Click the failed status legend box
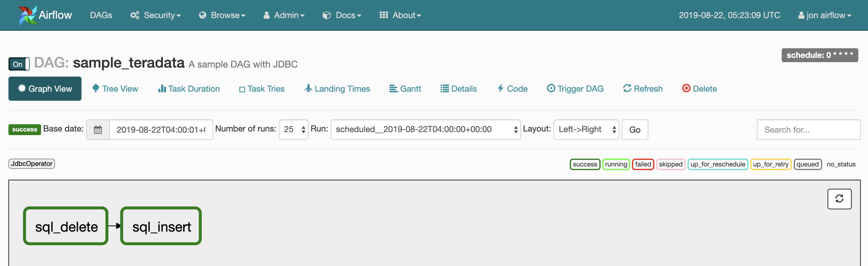 [643, 164]
